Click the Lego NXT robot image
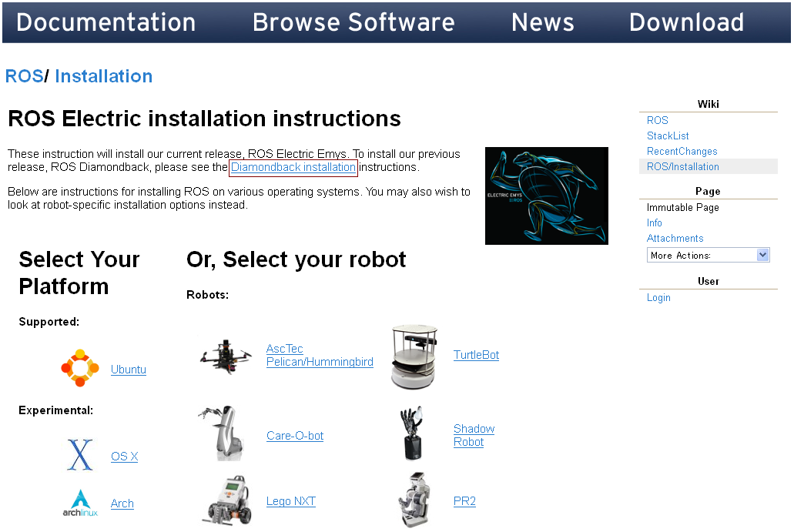The height and width of the screenshot is (532, 794). click(x=227, y=500)
